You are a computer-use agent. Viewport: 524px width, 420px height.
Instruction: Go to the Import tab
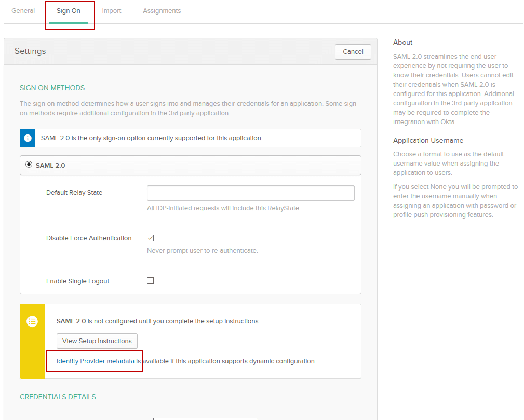112,11
